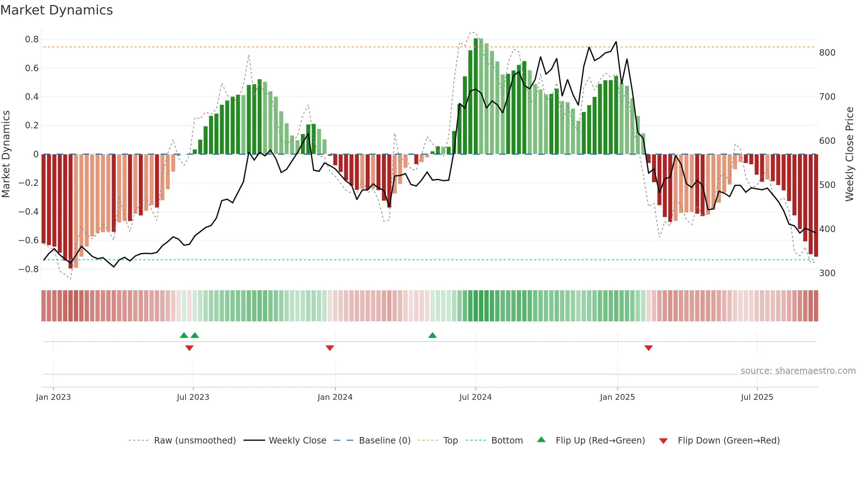Click the Jan 2025 axis label
Screen dimensions: 868x488
click(x=618, y=397)
